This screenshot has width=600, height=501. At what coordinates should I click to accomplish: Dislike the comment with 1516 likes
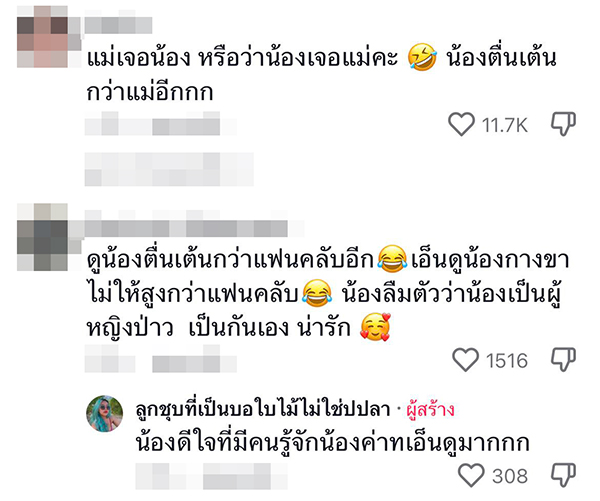coord(563,359)
